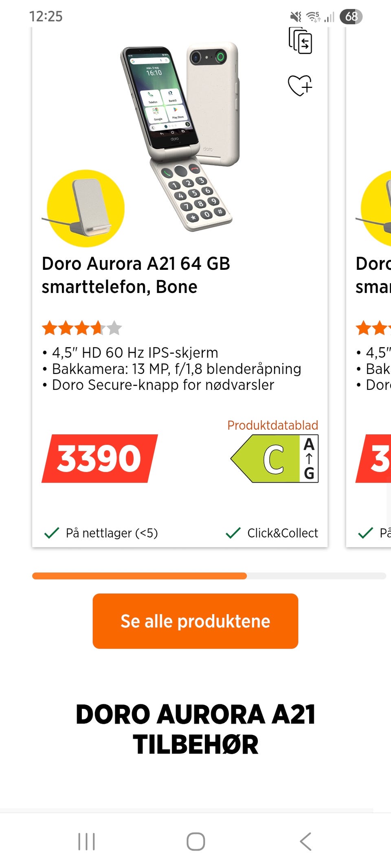Tap the compare products icon
Image resolution: width=391 pixels, height=868 pixels.
[300, 41]
